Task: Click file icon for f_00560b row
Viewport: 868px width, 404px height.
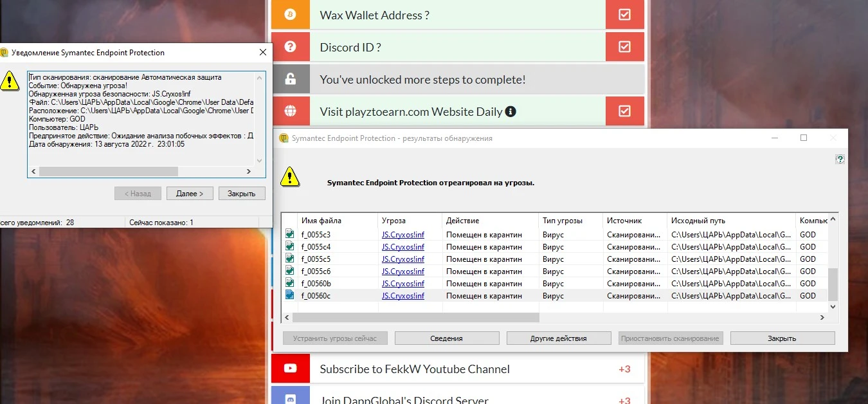Action: 290,283
